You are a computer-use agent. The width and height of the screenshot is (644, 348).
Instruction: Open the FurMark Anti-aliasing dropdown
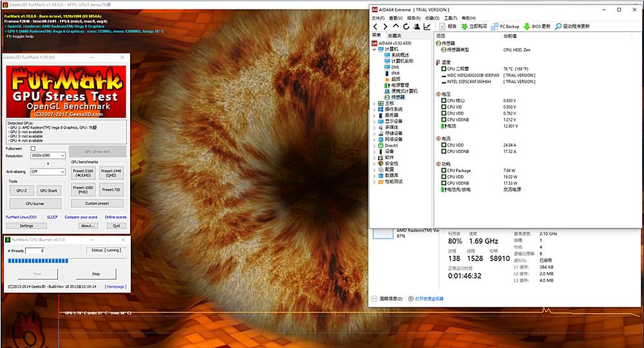point(48,172)
